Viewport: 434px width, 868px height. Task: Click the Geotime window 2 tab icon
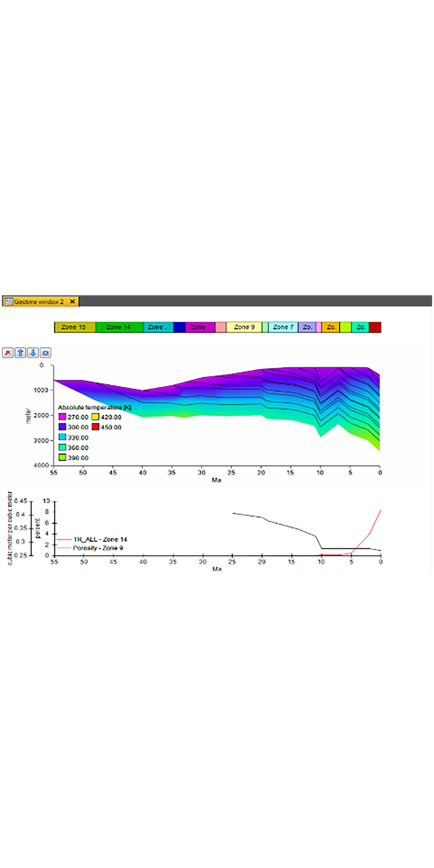pos(8,302)
